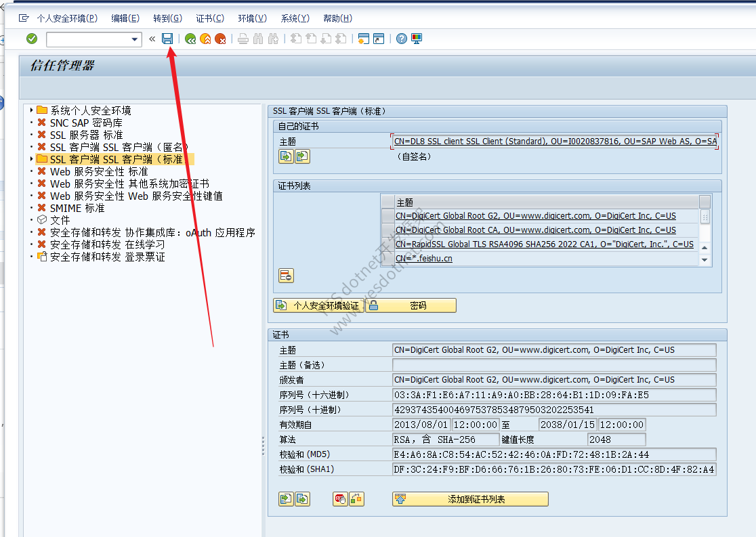Click the remove certificate icon under certificate list
This screenshot has height=537, width=756.
pyautogui.click(x=286, y=276)
